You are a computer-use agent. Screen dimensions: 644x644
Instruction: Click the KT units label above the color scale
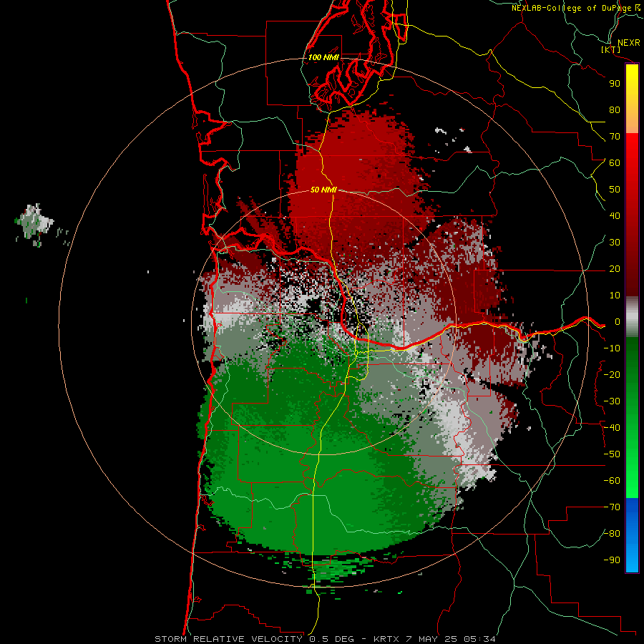[611, 49]
